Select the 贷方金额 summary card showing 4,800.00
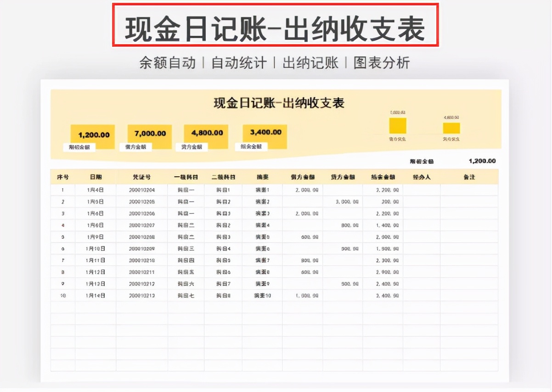The height and width of the screenshot is (392, 552). click(205, 136)
